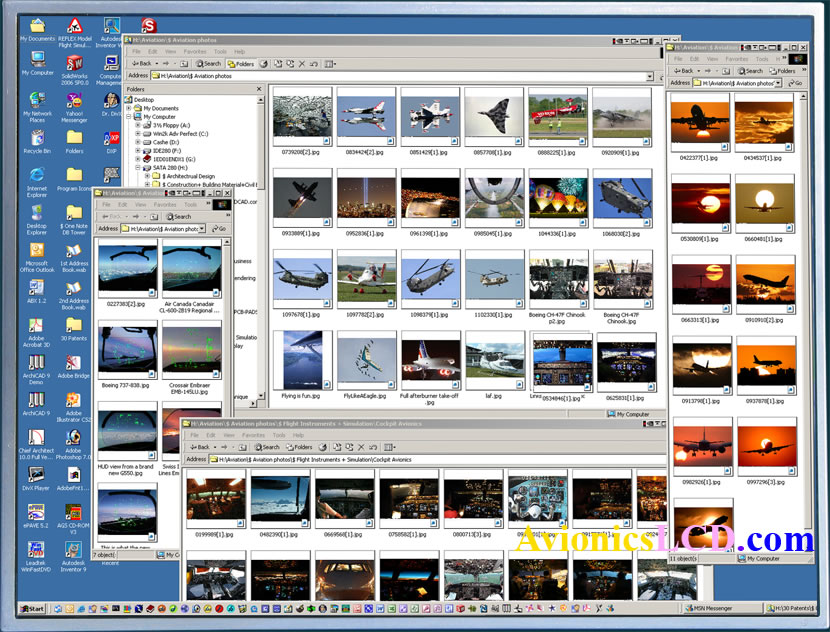Open the ArchiCAD 9 Demo desktop icon

[x=36, y=363]
